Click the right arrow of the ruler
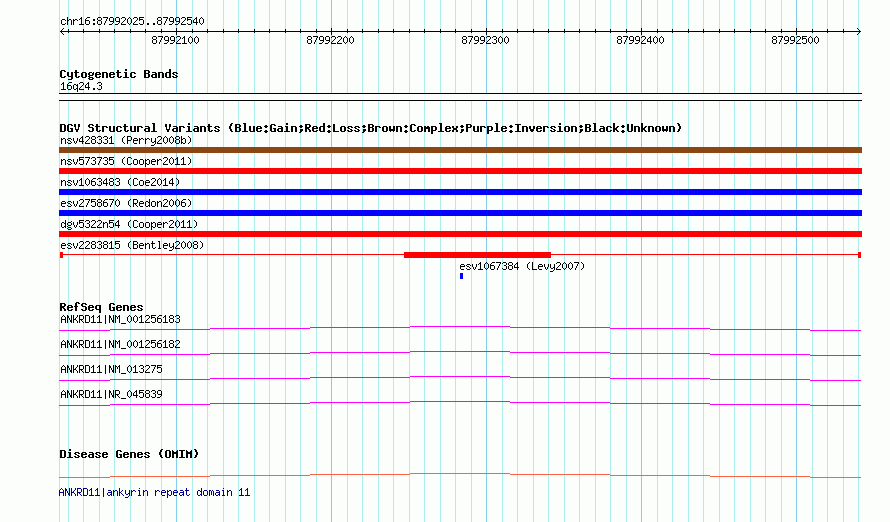The height and width of the screenshot is (522, 890). tap(859, 31)
